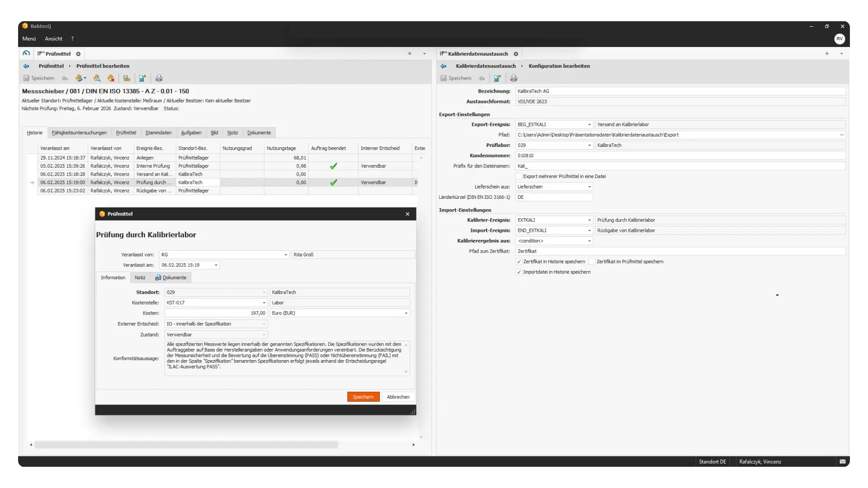Open the tab list dropdown in right pane
868x488 pixels.
841,54
